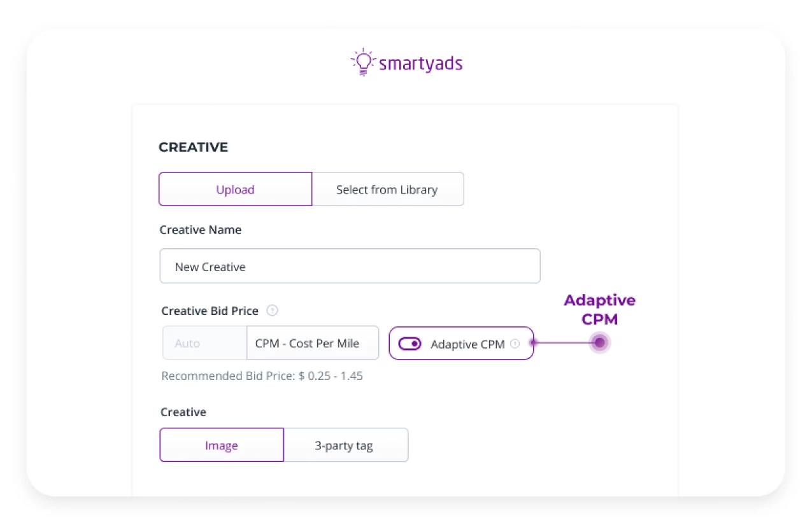Click the smartyads wordmark text
Image resolution: width=812 pixels, height=525 pixels.
(420, 64)
